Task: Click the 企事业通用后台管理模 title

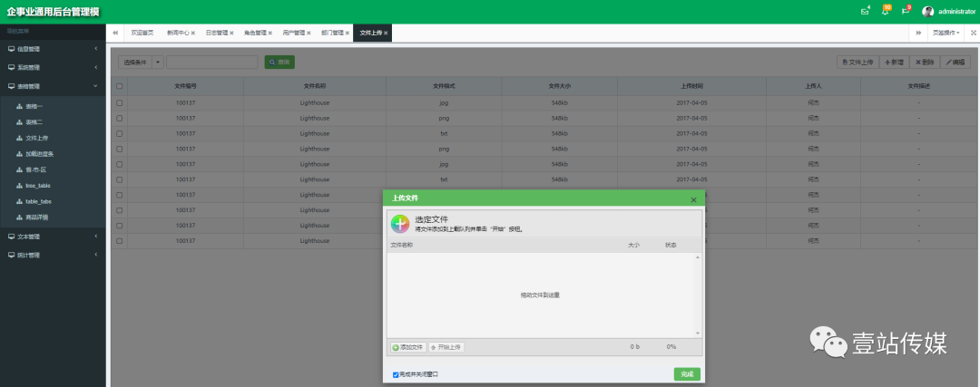Action: pos(54,12)
